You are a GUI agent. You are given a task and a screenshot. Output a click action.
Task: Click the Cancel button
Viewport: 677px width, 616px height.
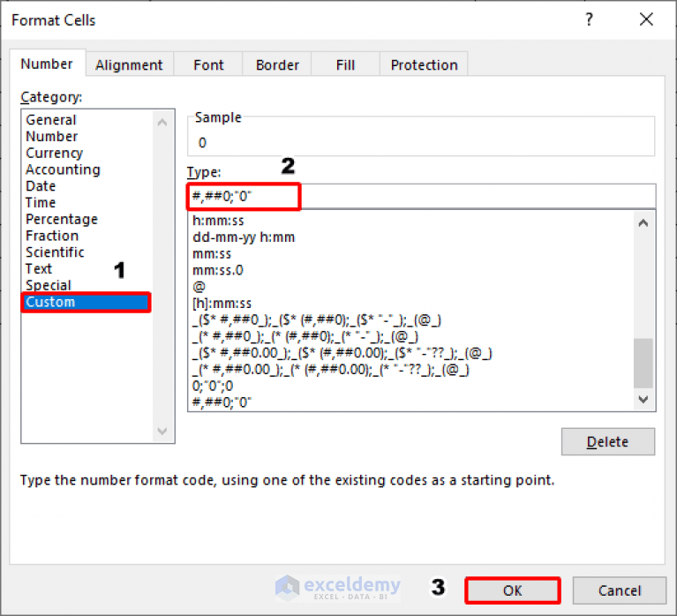619,590
